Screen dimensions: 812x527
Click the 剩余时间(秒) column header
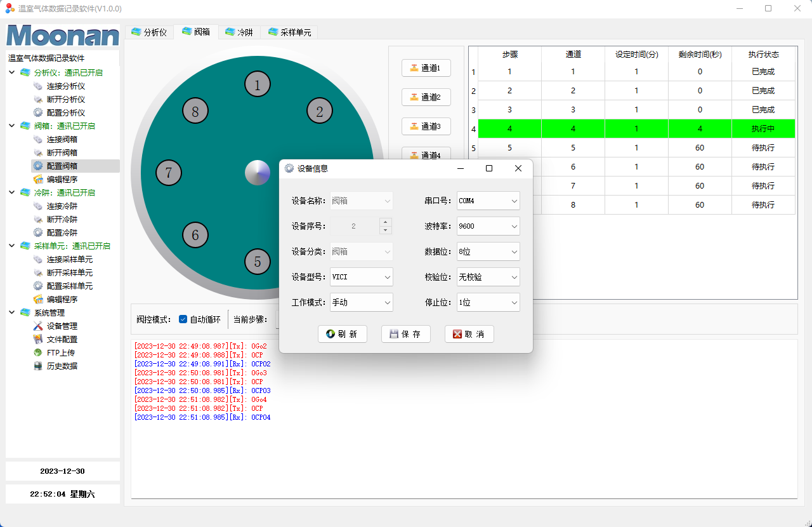(700, 55)
